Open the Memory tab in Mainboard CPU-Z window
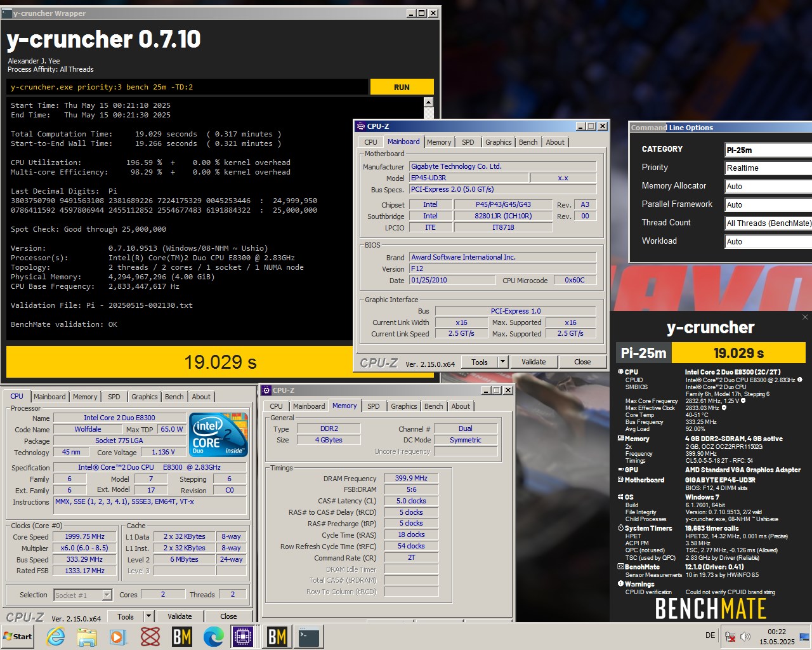This screenshot has height=650, width=812. 439,142
